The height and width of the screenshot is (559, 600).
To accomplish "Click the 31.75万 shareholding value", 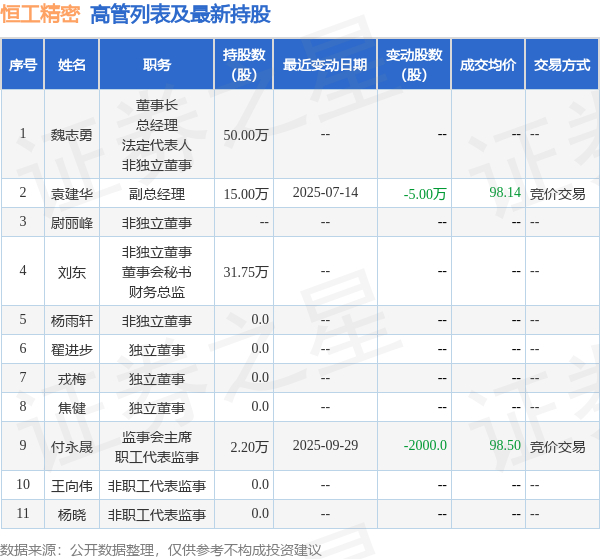I will (246, 272).
